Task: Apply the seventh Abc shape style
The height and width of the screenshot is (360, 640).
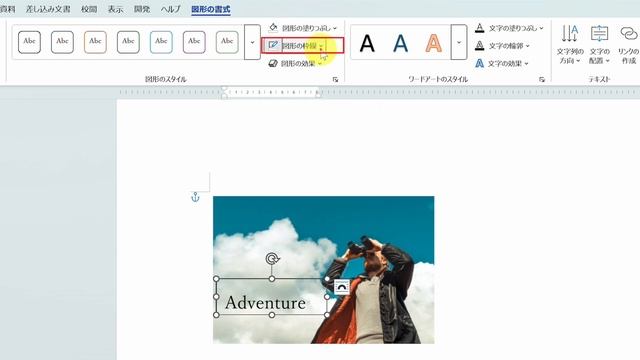Action: click(x=227, y=42)
